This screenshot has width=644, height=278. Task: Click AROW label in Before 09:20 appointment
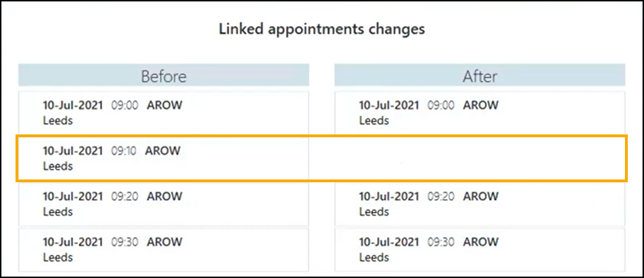tap(164, 196)
